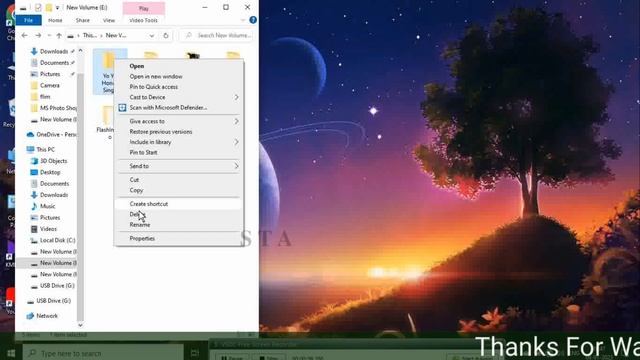640x360 pixels.
Task: Click the Windows Start button
Action: [10, 353]
